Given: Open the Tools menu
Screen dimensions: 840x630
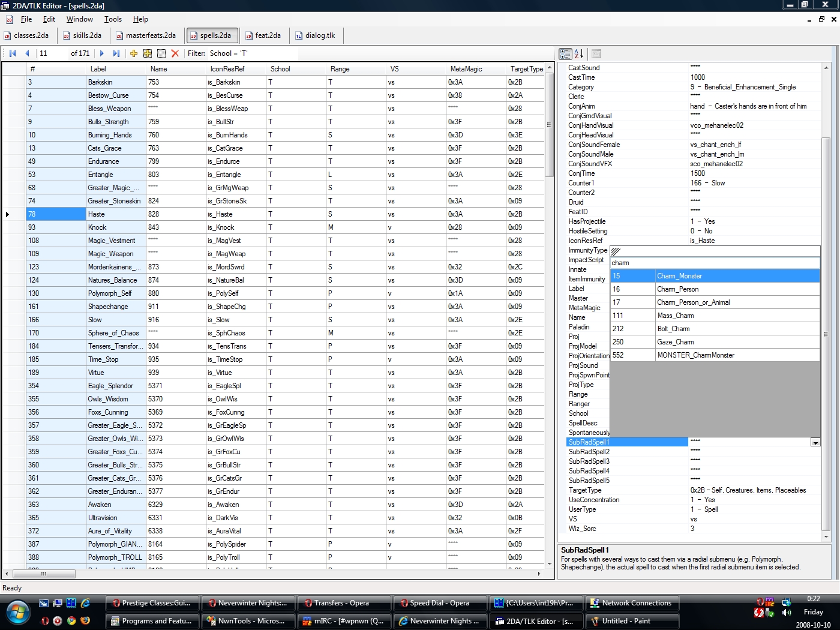Looking at the screenshot, I should (x=113, y=19).
